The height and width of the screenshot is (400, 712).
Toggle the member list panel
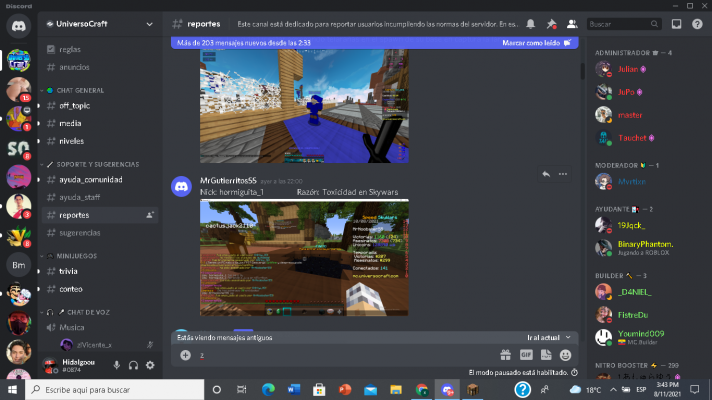[571, 23]
